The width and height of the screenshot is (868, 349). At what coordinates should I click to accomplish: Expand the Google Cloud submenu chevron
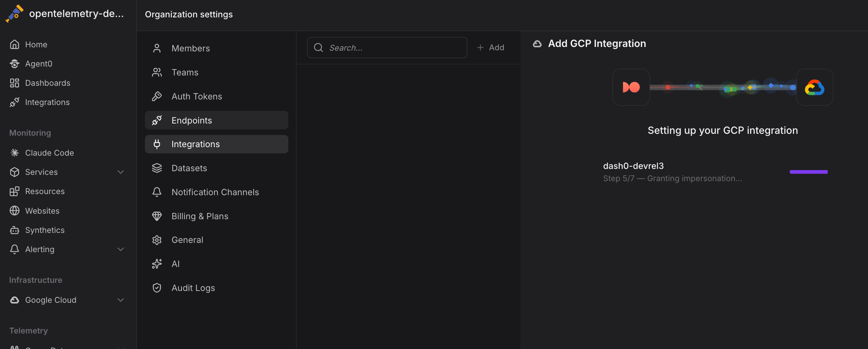click(x=121, y=300)
